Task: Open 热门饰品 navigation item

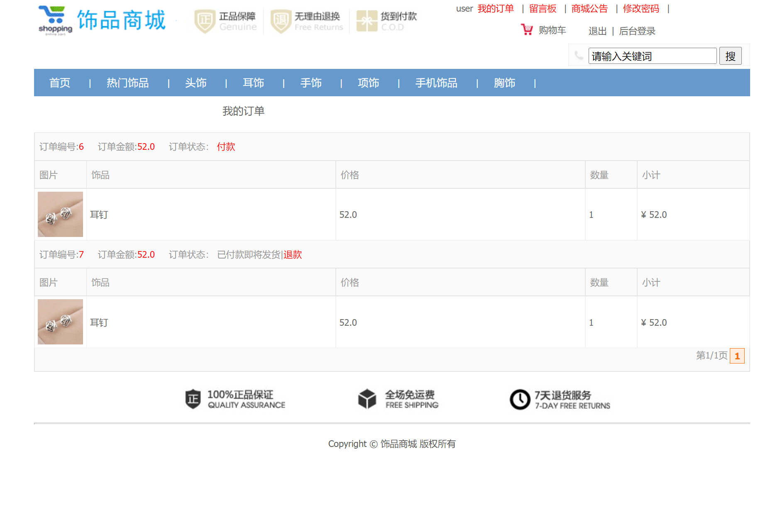Action: coord(127,83)
